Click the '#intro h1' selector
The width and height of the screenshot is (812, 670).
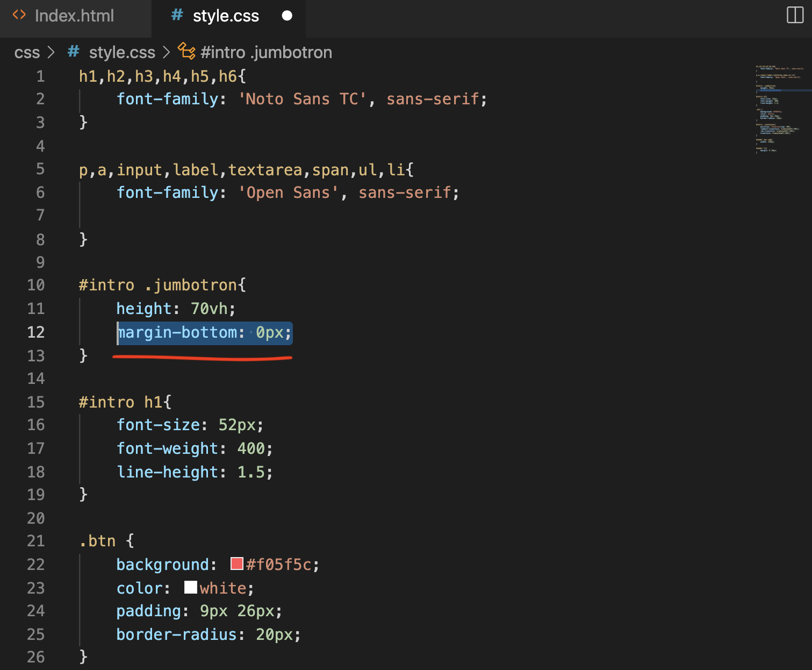click(121, 402)
